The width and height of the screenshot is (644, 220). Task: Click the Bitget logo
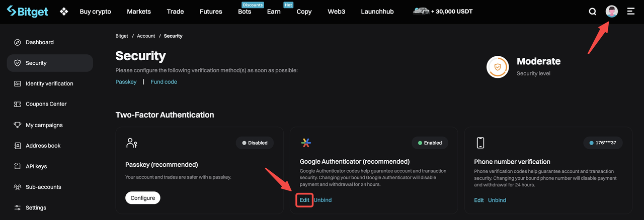point(27,11)
